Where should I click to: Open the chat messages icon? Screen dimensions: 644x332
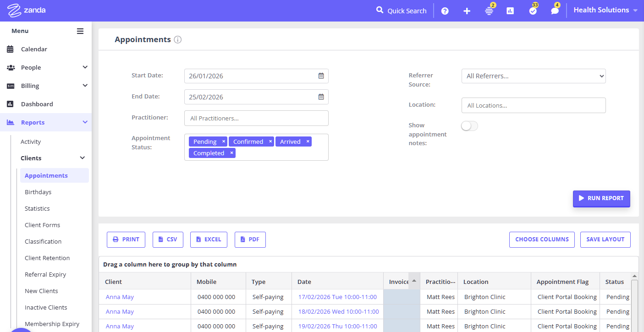555,11
